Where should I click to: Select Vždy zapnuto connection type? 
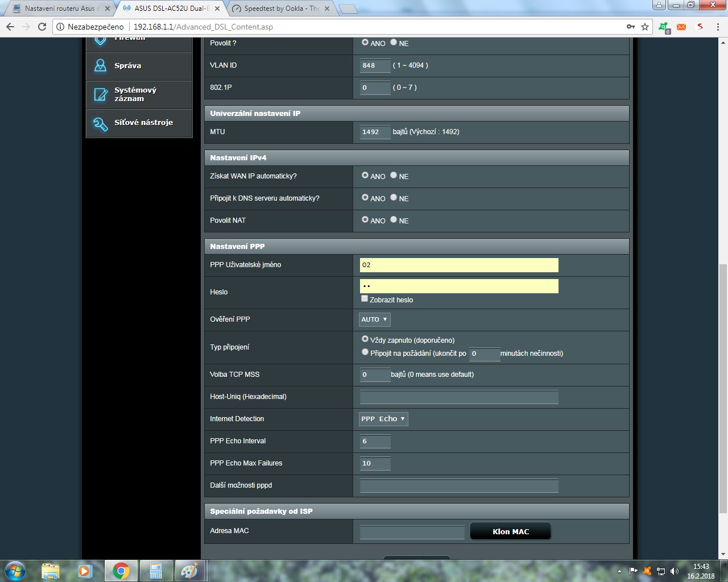pyautogui.click(x=365, y=339)
